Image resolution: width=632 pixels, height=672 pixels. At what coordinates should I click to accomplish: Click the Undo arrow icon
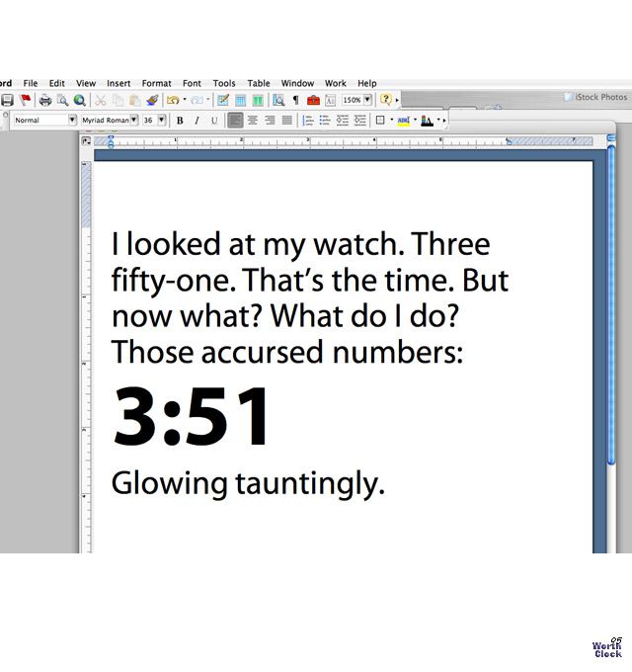[x=173, y=100]
